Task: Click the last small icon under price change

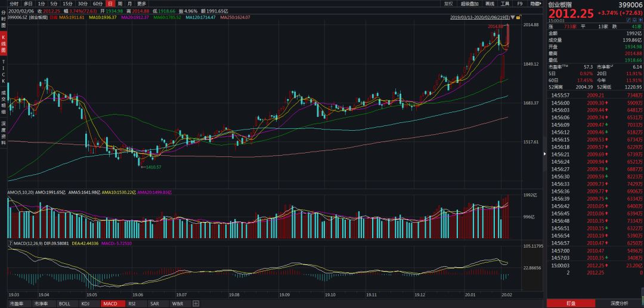Action: [639, 20]
